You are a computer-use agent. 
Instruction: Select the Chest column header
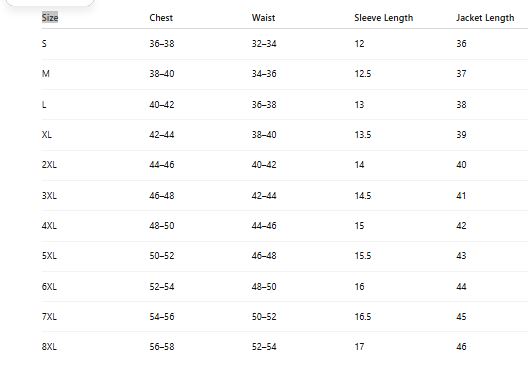click(x=161, y=18)
